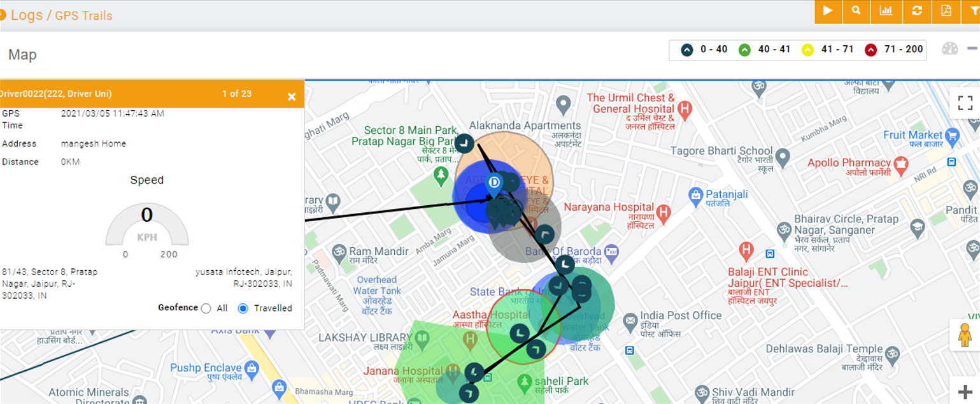The height and width of the screenshot is (404, 980).
Task: Click the speed gauge showing 0 KPH
Action: [x=147, y=224]
